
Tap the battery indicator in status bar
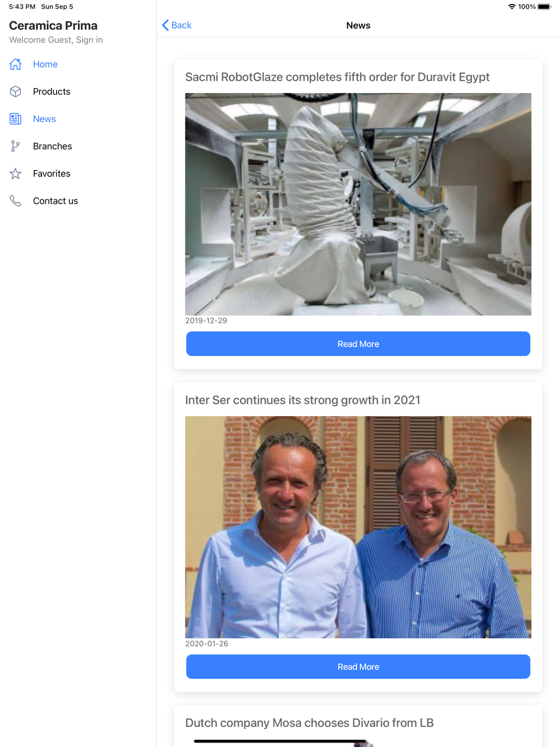[x=544, y=7]
